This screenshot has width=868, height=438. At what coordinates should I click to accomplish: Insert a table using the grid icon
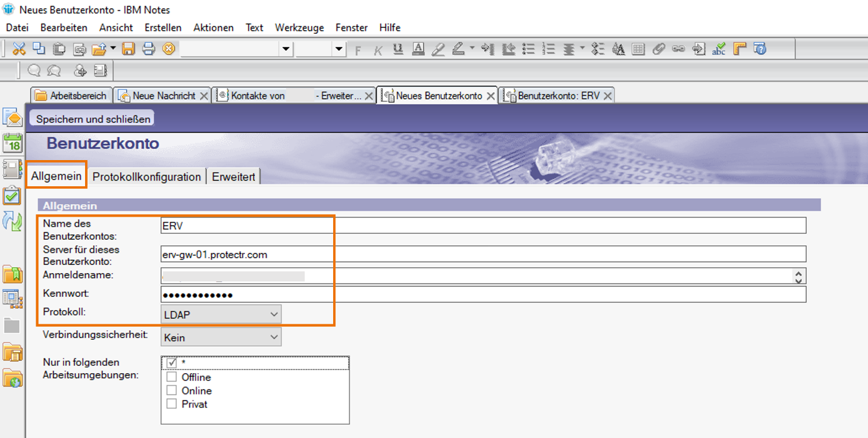pos(638,49)
